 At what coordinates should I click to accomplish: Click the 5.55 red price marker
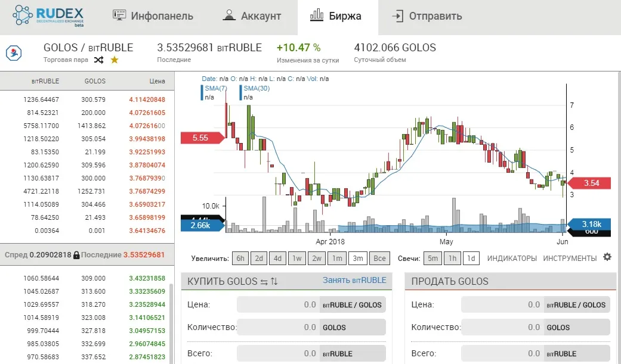(x=202, y=138)
